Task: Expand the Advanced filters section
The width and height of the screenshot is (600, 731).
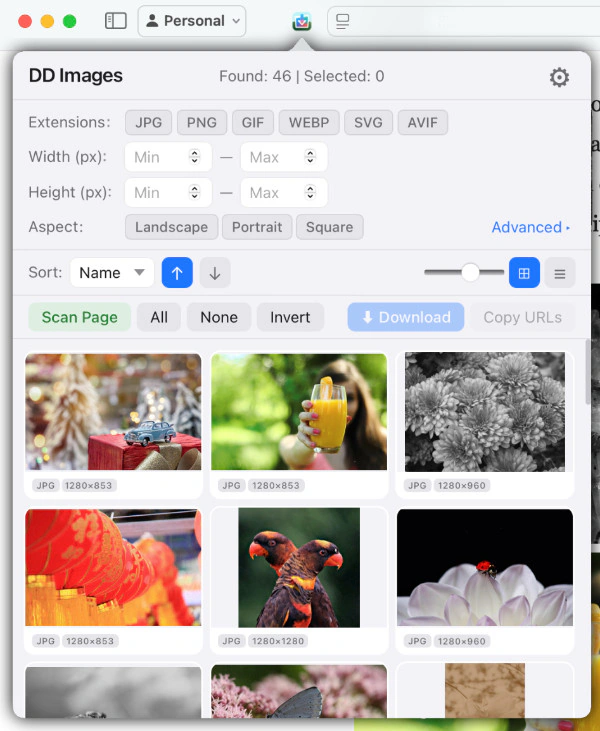Action: (531, 227)
